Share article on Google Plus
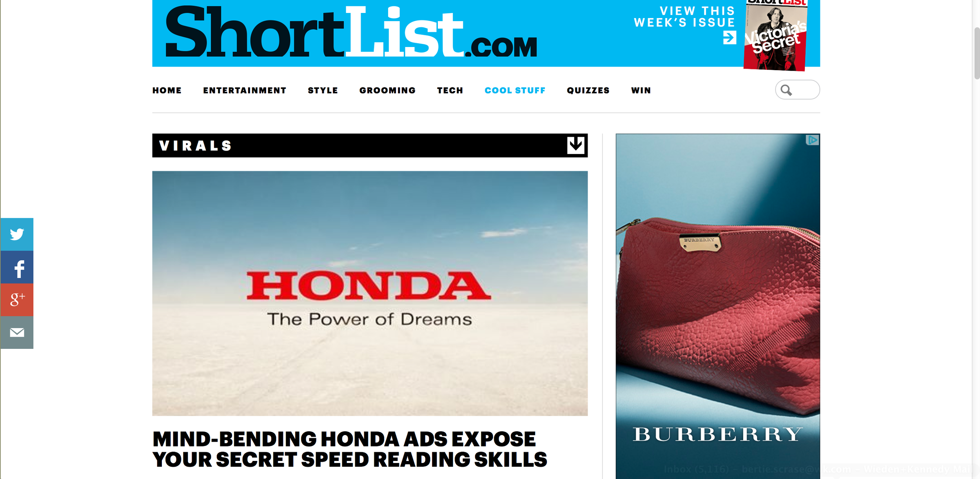The height and width of the screenshot is (479, 980). pos(17,300)
